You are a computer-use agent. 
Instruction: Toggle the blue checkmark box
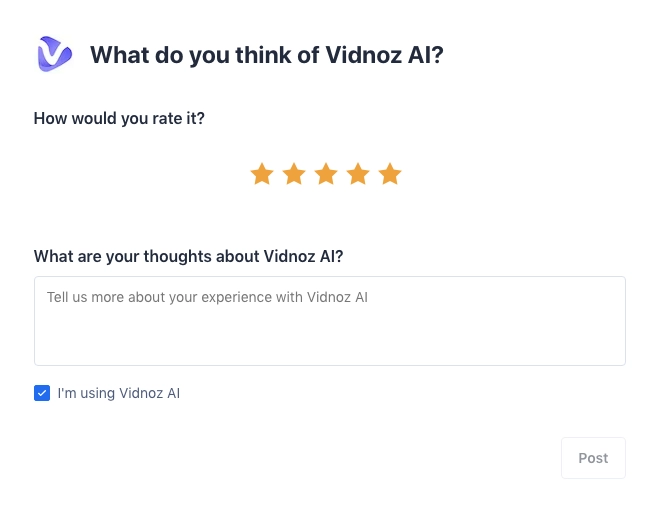(x=42, y=393)
